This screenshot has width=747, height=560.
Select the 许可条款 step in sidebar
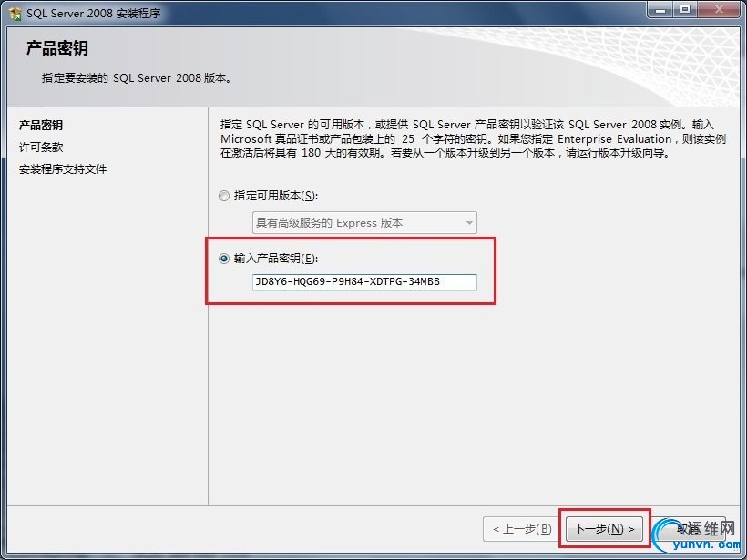click(x=41, y=148)
